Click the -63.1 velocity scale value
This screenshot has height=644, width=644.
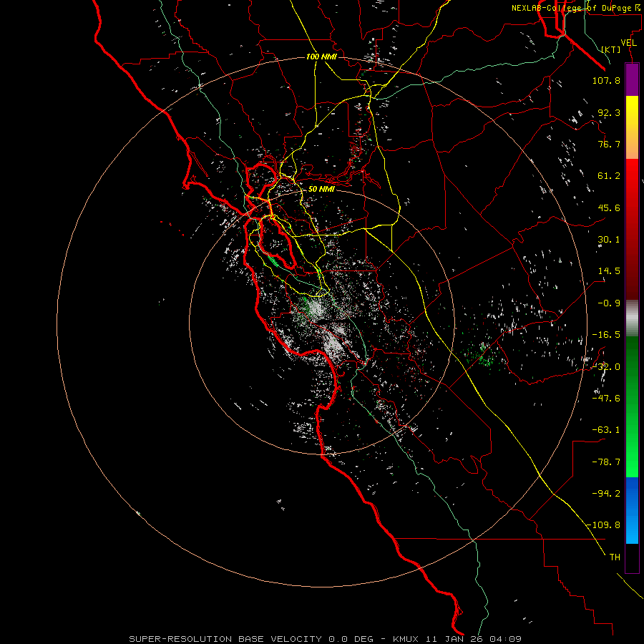click(x=606, y=430)
